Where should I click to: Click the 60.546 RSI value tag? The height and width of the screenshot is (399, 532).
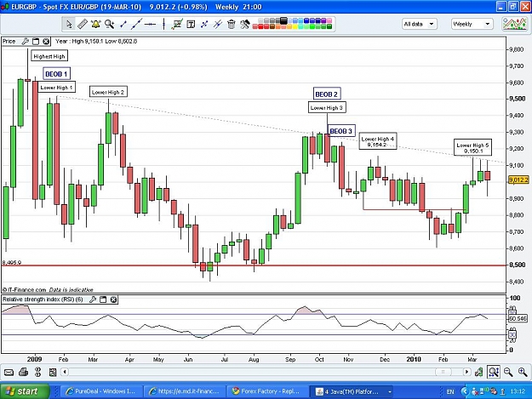pyautogui.click(x=518, y=319)
